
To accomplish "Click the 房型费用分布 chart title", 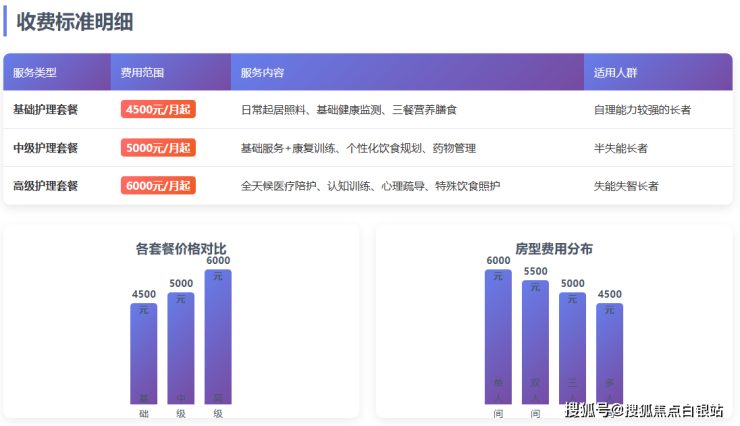I will tap(553, 248).
